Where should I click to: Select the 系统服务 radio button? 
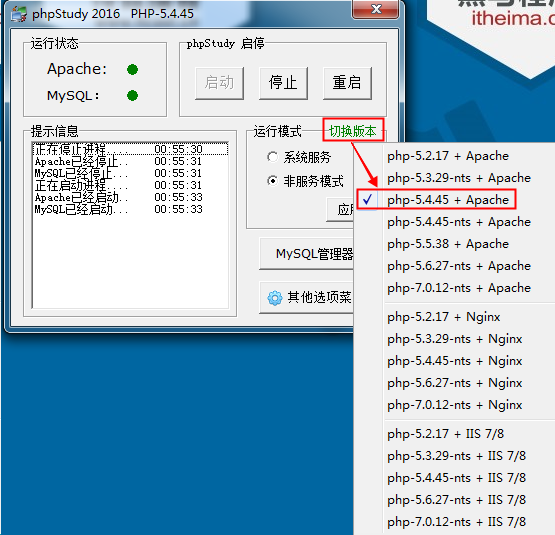[273, 157]
